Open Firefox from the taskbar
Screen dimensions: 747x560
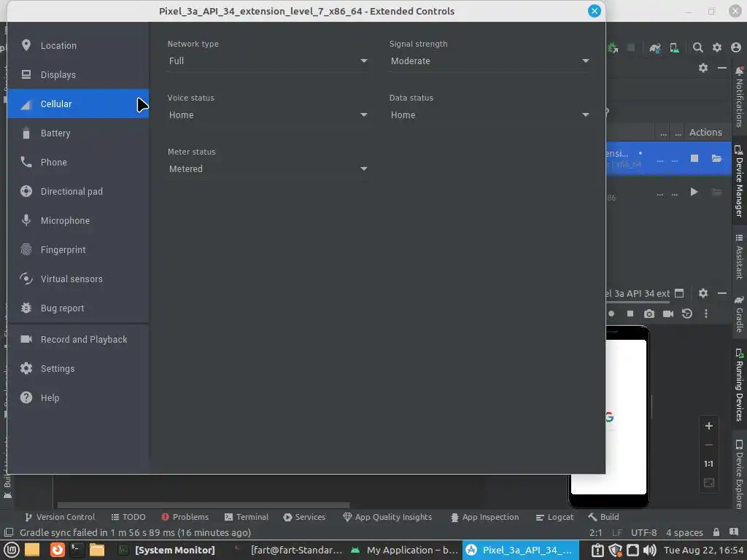(x=57, y=550)
